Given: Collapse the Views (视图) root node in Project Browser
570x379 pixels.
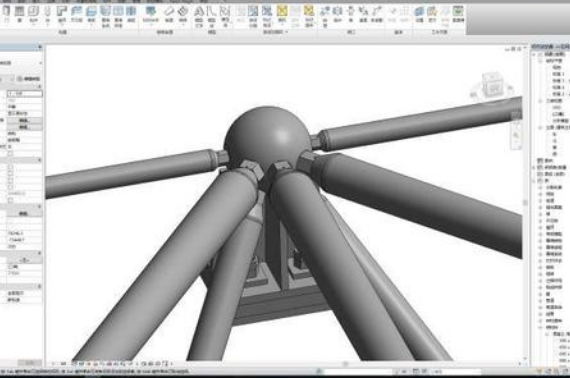Looking at the screenshot, I should tap(534, 55).
